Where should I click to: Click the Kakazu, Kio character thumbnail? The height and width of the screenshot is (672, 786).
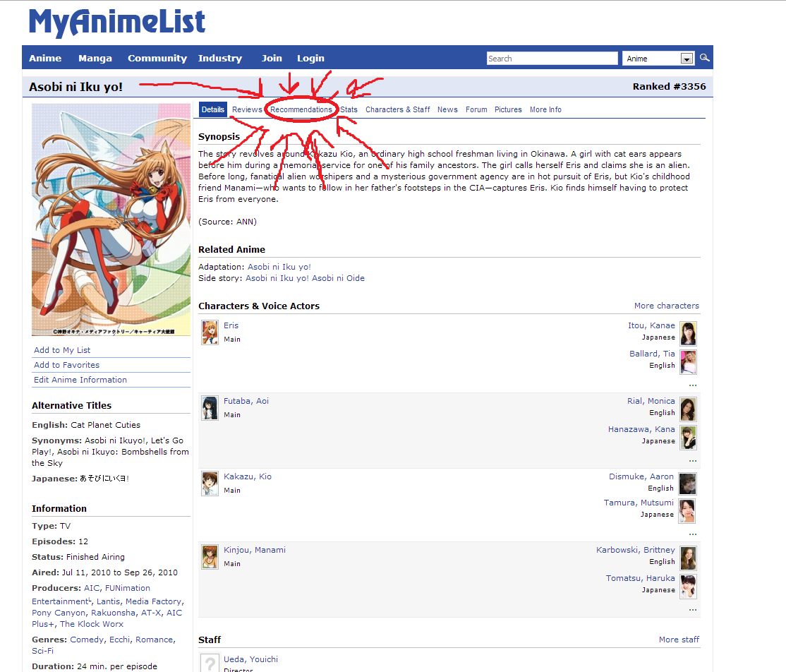(210, 484)
